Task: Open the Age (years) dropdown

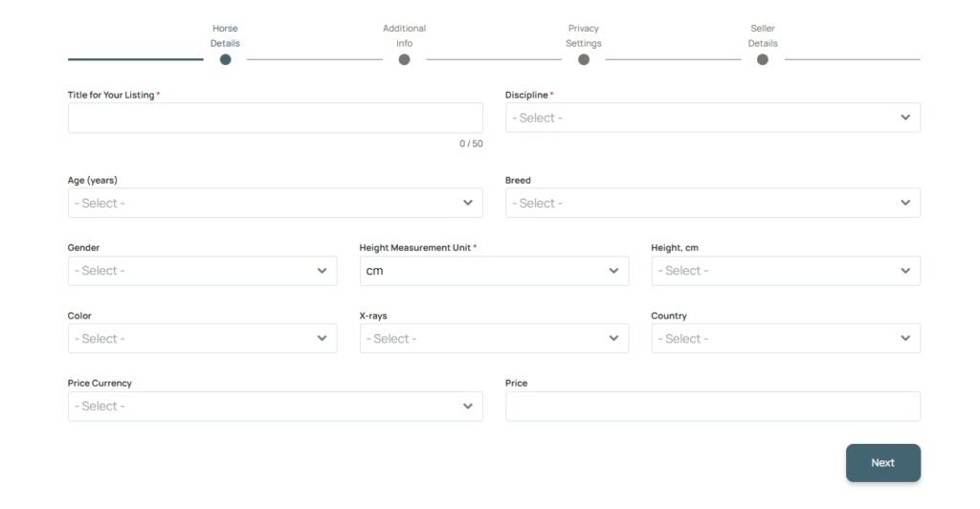Action: pyautogui.click(x=275, y=203)
